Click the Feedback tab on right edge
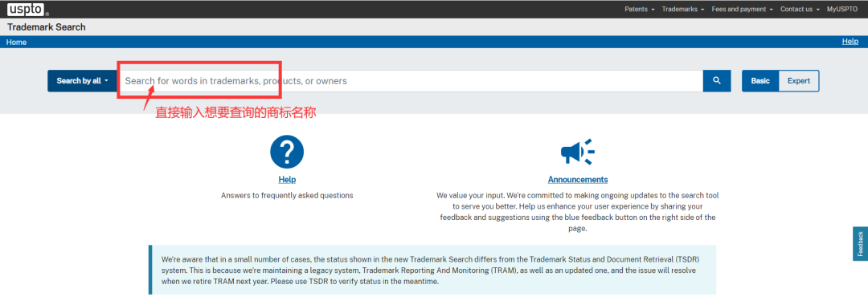Screen dimensions: 868x305 point(860,243)
